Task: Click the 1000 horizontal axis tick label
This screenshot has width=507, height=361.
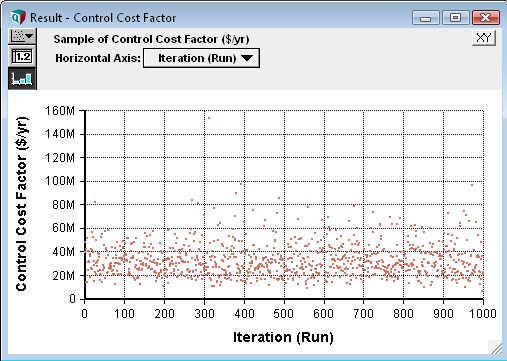Action: (x=483, y=314)
